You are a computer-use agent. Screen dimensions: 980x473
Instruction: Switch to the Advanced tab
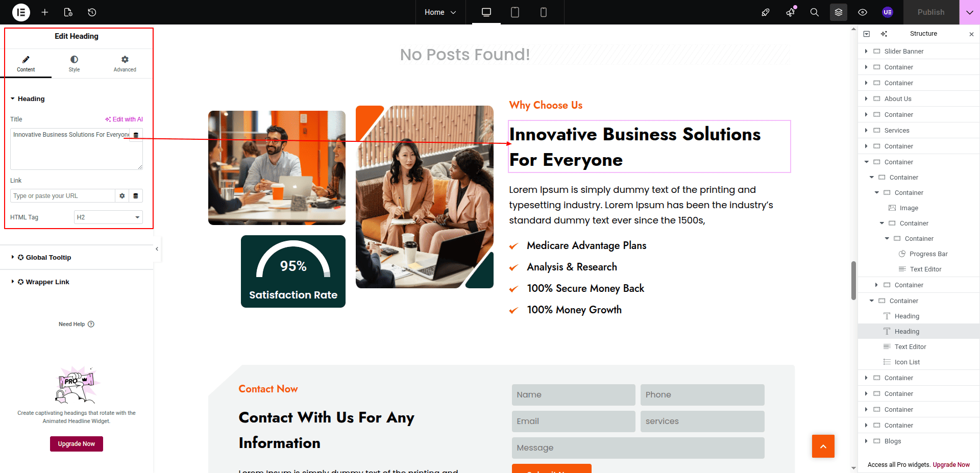(125, 64)
